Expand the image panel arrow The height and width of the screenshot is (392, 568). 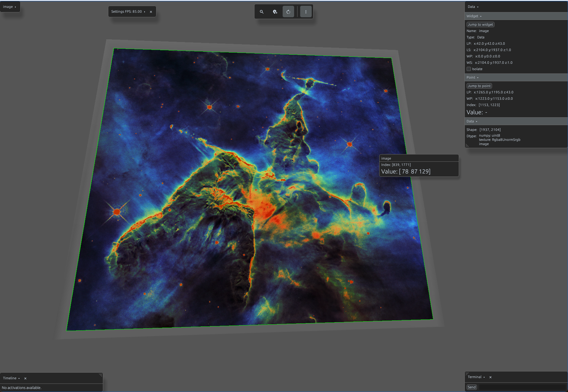[15, 7]
